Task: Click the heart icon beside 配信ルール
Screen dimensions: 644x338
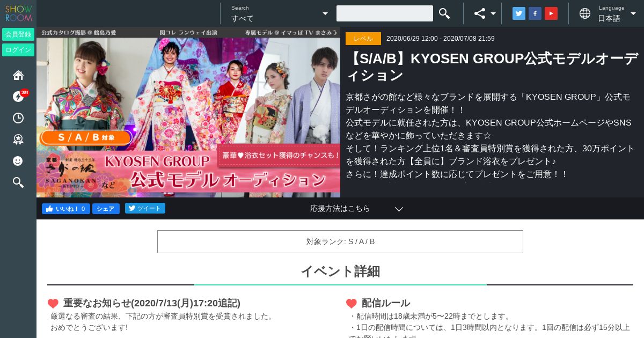Action: 352,304
